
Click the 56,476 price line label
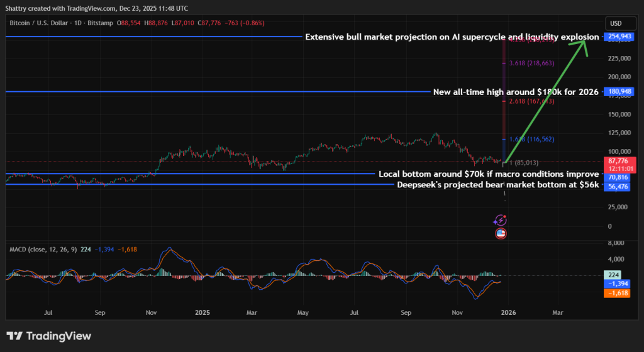tap(618, 187)
